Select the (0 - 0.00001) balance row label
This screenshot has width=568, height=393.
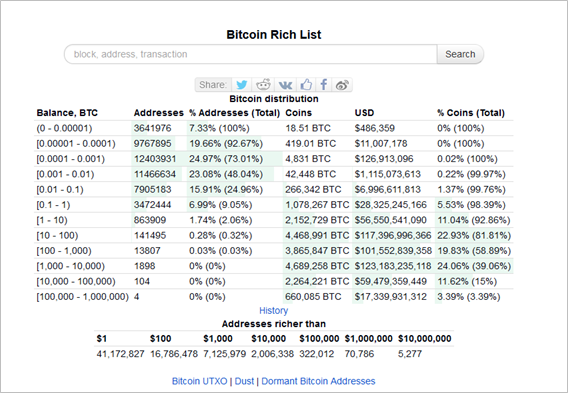pyautogui.click(x=64, y=128)
